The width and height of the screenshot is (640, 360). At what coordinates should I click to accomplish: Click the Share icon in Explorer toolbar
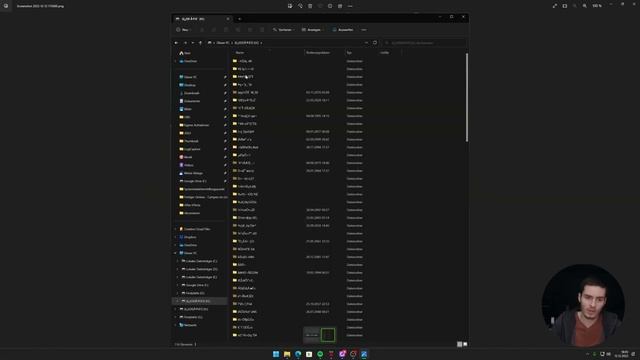point(250,30)
